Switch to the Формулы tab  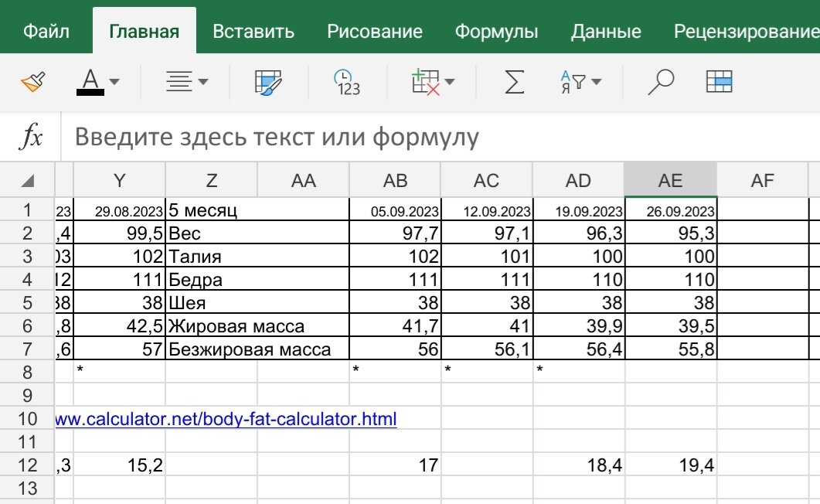click(497, 30)
